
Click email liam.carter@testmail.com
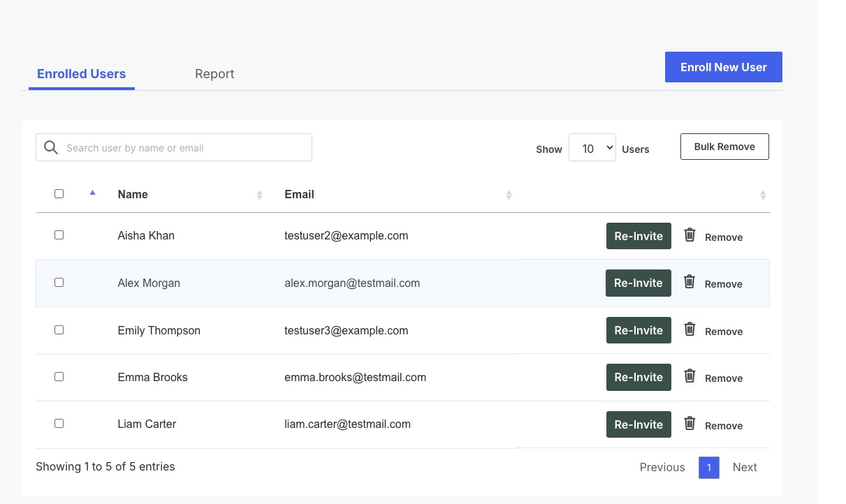347,424
